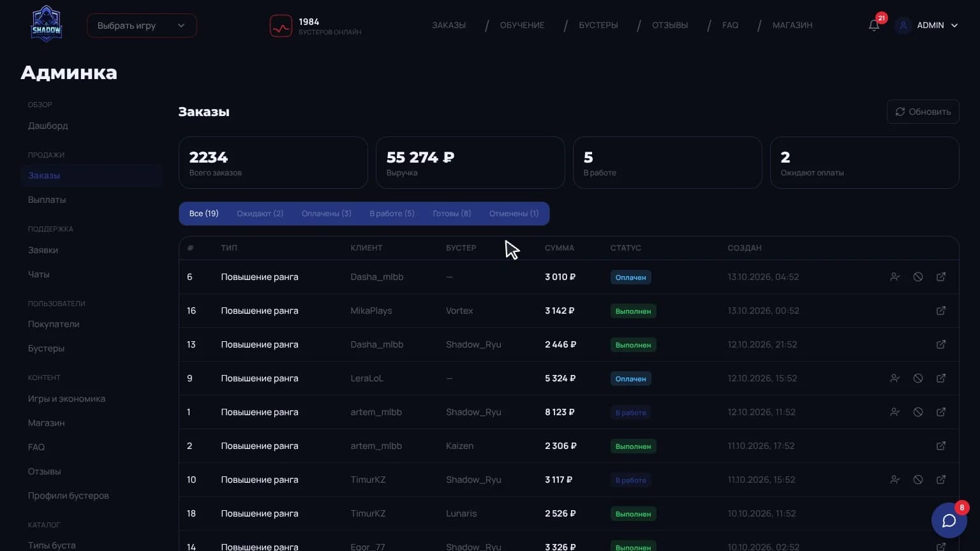Open order 10 via external link icon
Viewport: 980px width, 551px height.
point(941,480)
